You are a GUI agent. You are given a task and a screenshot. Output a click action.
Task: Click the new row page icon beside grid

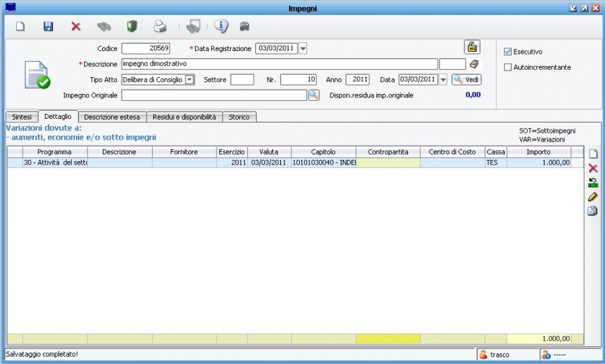tap(593, 154)
